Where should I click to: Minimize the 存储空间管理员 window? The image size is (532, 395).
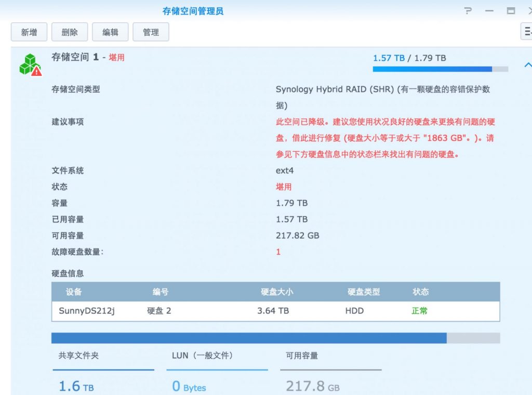click(489, 11)
